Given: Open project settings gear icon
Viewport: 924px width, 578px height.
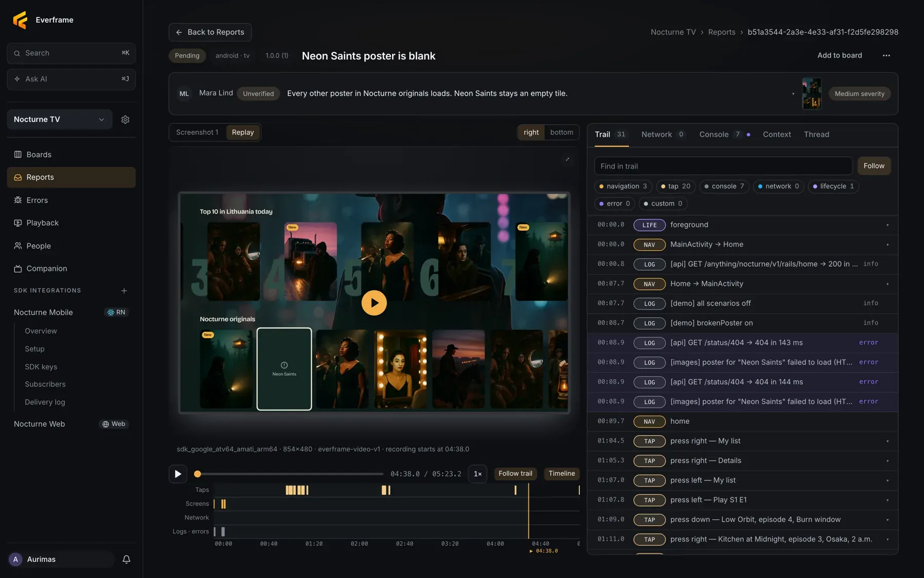Looking at the screenshot, I should 125,120.
